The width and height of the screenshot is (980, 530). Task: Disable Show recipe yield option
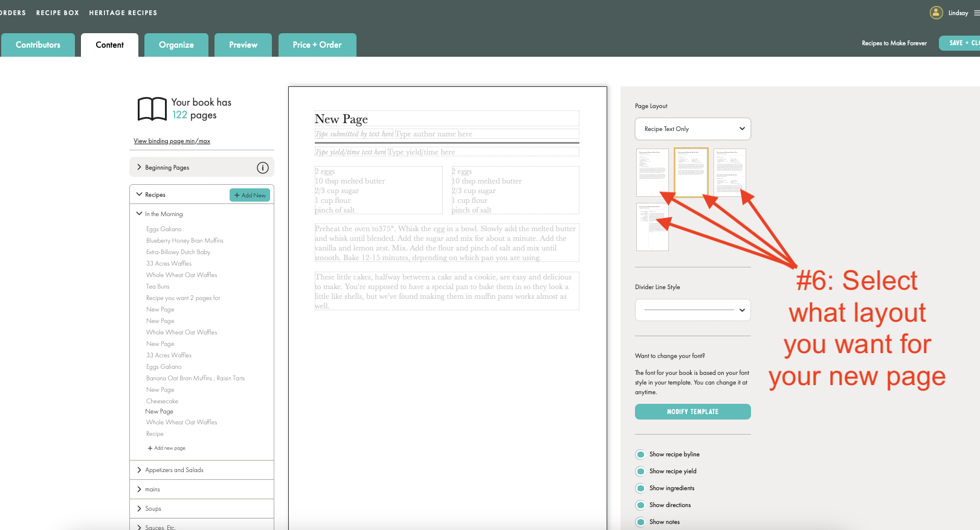click(x=640, y=471)
